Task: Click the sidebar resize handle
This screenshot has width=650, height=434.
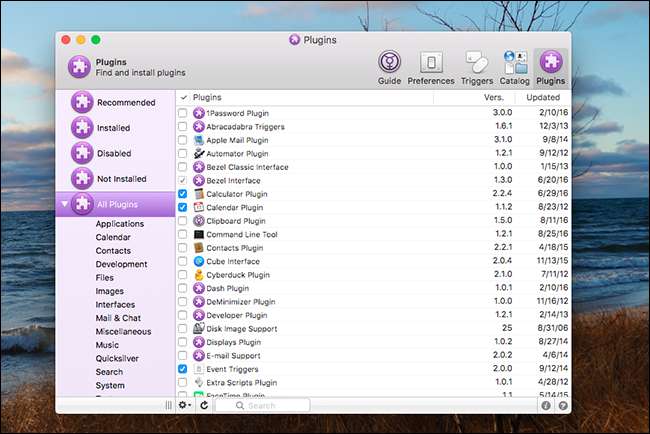Action: (x=168, y=405)
